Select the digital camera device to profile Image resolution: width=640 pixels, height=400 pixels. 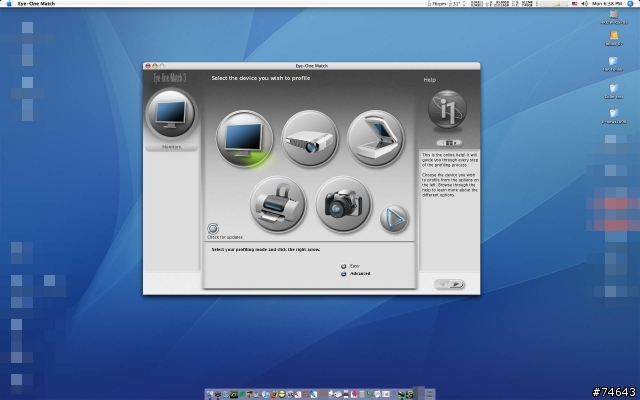point(343,204)
